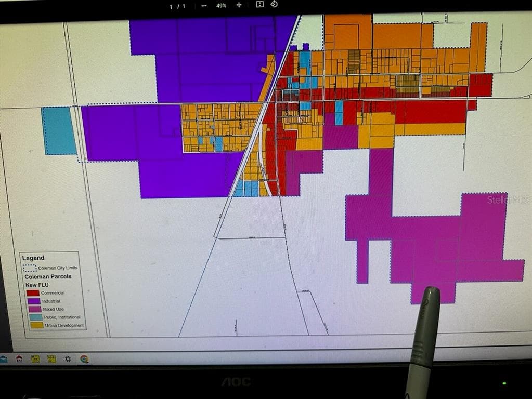This screenshot has height=399, width=532.
Task: Zoom in with the plus button
Action: 239,5
